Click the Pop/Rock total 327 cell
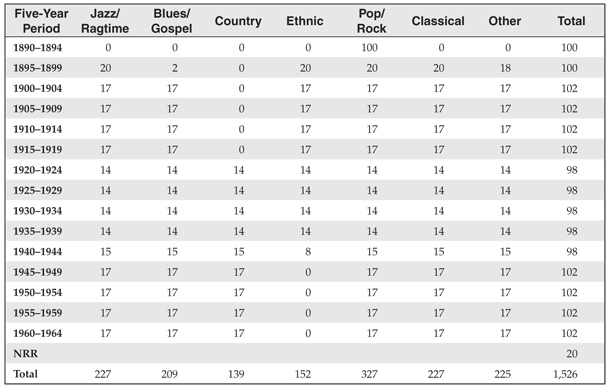610x389 pixels. pyautogui.click(x=369, y=374)
